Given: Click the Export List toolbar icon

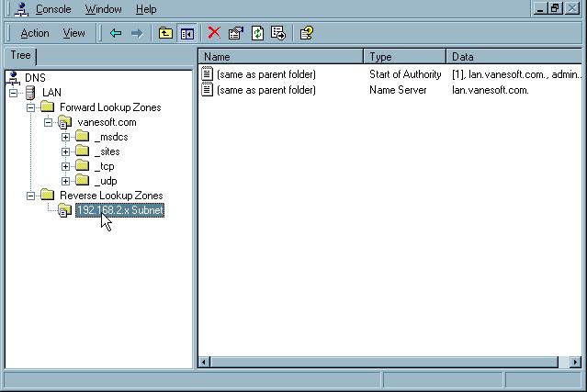Looking at the screenshot, I should [278, 33].
